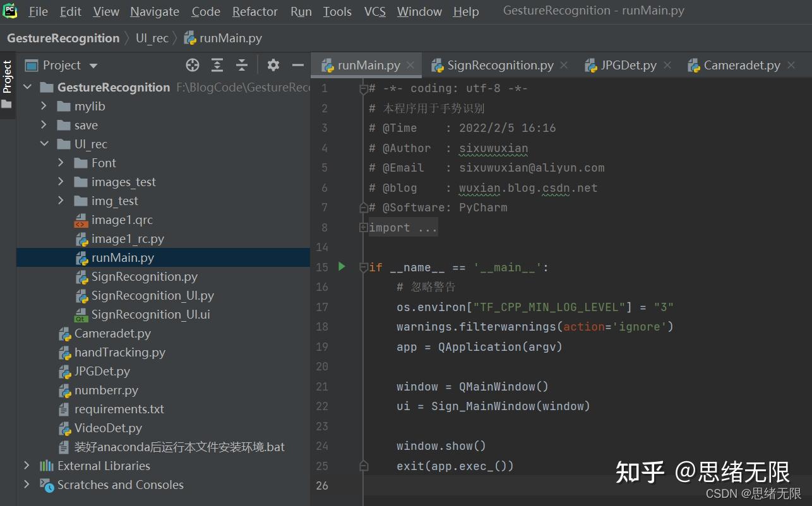The height and width of the screenshot is (506, 812).
Task: Click the Python icon next to handTracking.py
Action: [x=64, y=353]
